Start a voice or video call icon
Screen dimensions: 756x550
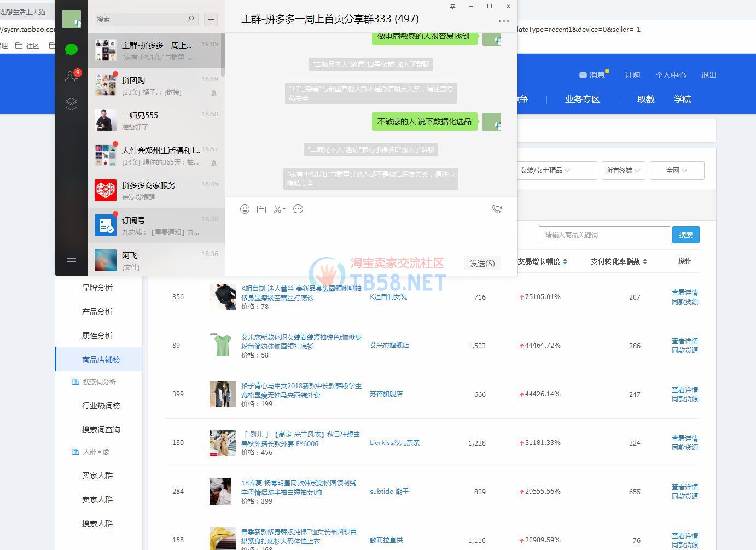pos(497,209)
